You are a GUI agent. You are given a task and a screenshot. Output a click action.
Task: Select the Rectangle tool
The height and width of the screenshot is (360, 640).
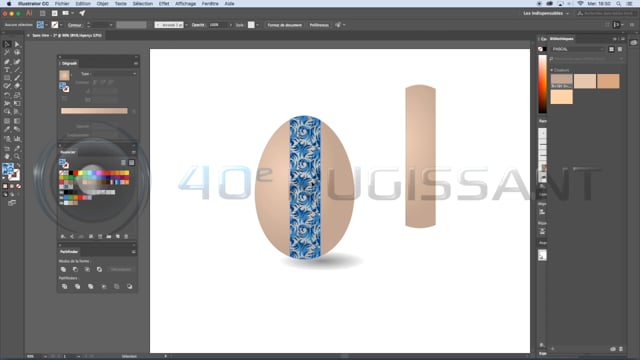pyautogui.click(x=7, y=78)
